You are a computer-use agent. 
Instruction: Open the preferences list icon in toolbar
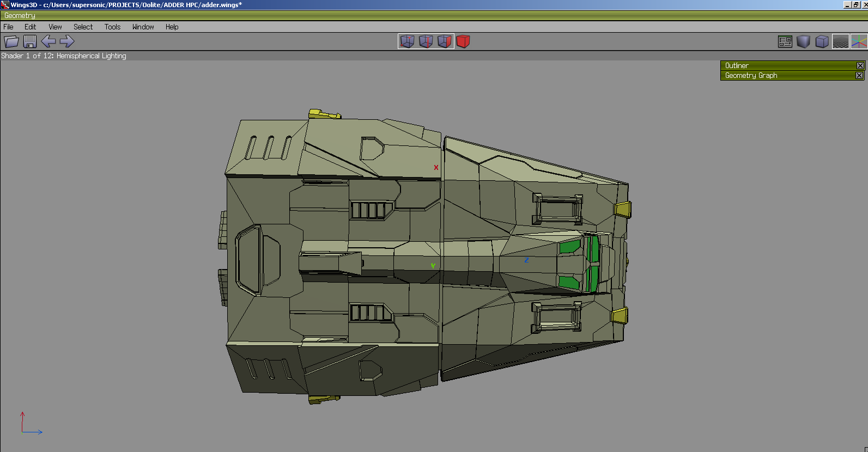[785, 41]
